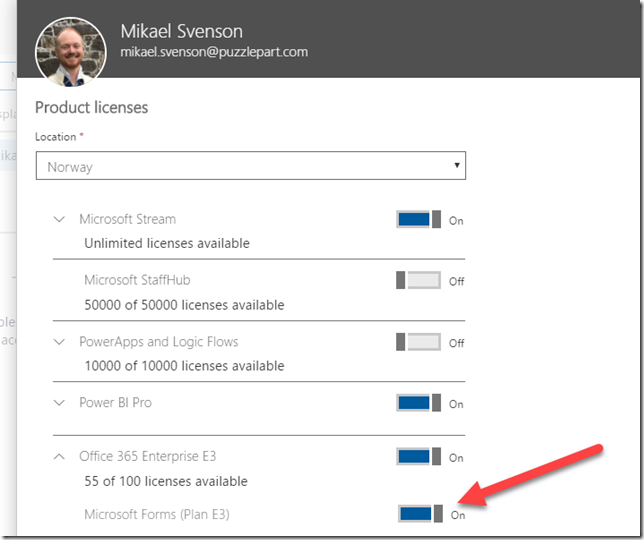The image size is (644, 540).
Task: Click Mikael Svenson's profile photo
Action: pos(71,52)
